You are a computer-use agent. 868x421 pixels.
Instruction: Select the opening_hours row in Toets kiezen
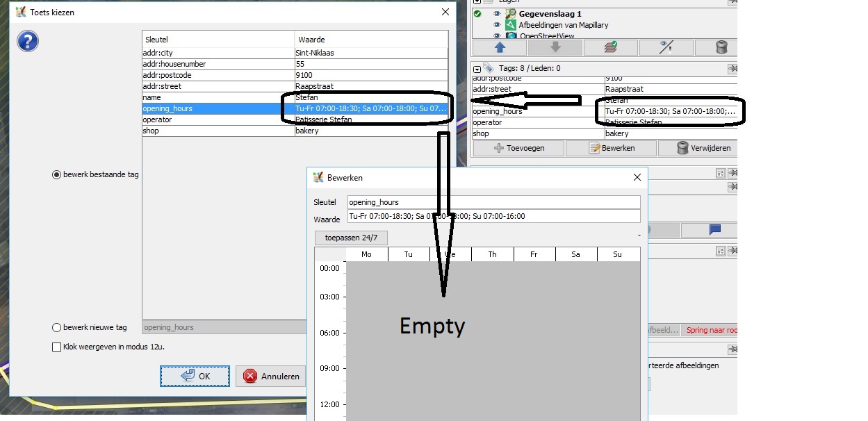[x=295, y=108]
